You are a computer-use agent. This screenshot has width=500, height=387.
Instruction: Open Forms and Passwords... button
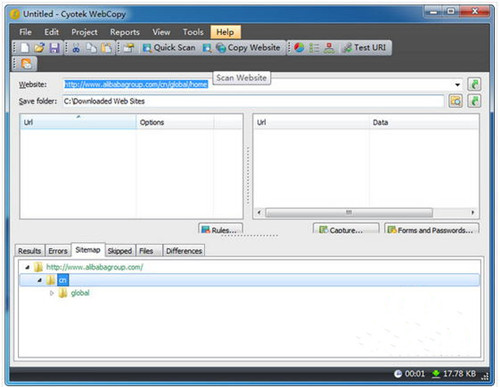432,229
